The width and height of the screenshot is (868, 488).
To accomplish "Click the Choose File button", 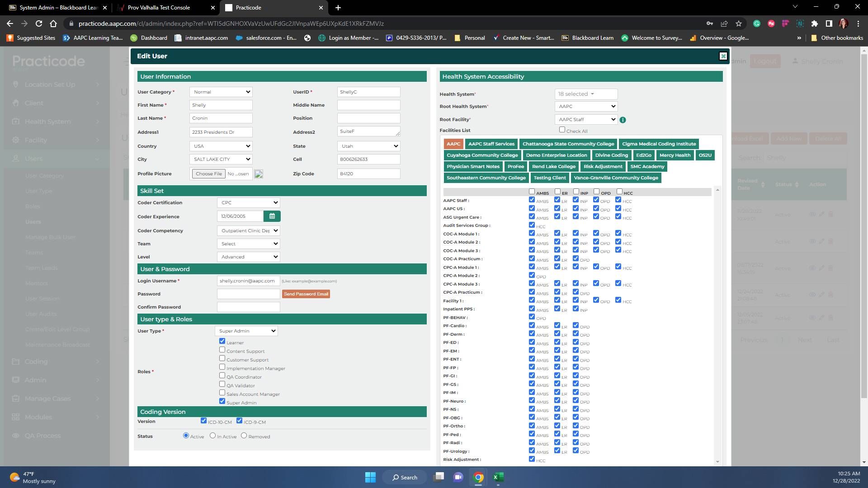I will tap(208, 174).
